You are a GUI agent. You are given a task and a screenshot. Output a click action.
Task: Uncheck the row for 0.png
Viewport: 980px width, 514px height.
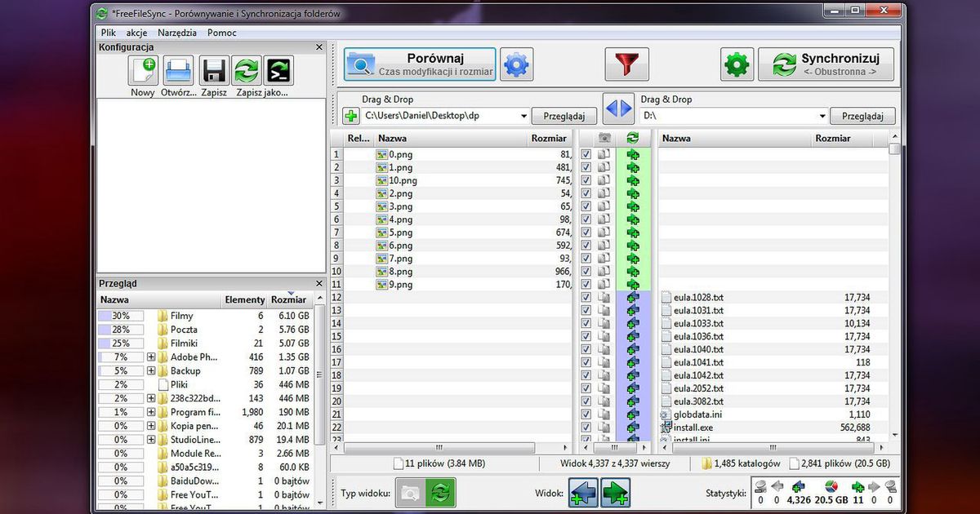click(x=586, y=153)
